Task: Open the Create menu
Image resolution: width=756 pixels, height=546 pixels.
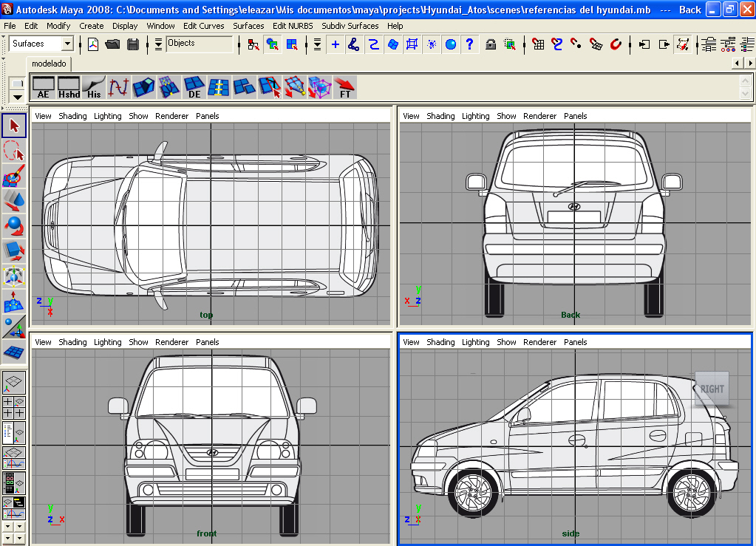Action: click(x=91, y=26)
